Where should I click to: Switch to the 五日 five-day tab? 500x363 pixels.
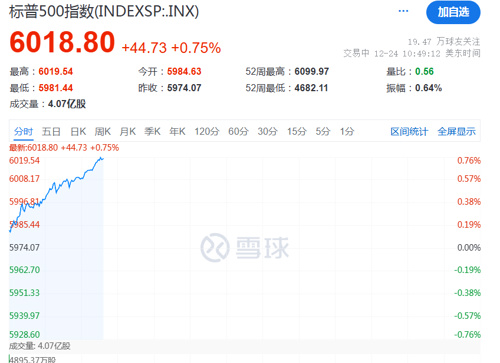click(51, 131)
